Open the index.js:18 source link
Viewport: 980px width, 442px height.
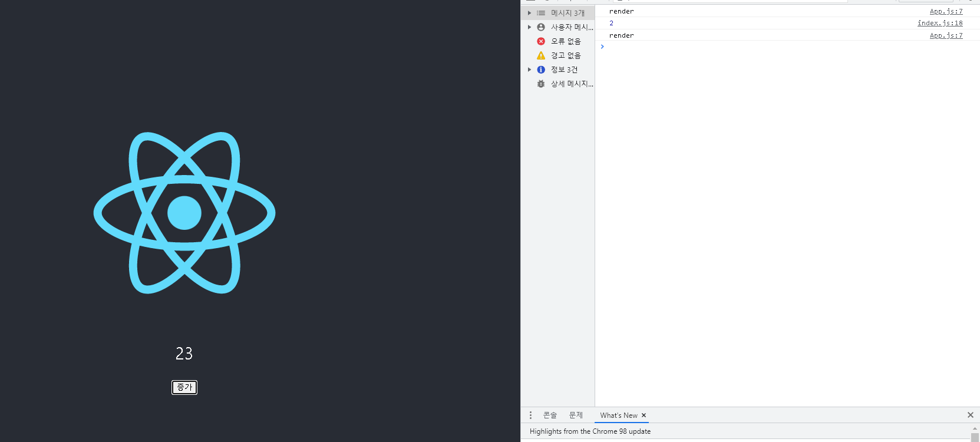940,23
